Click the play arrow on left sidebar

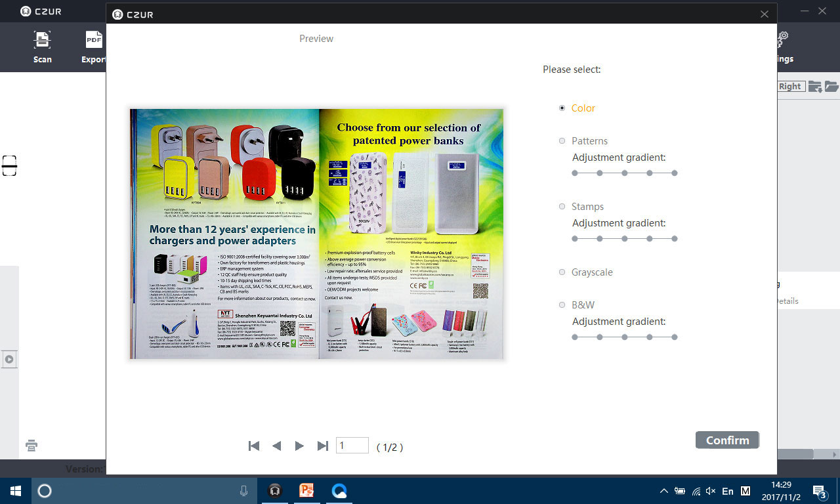pos(9,359)
